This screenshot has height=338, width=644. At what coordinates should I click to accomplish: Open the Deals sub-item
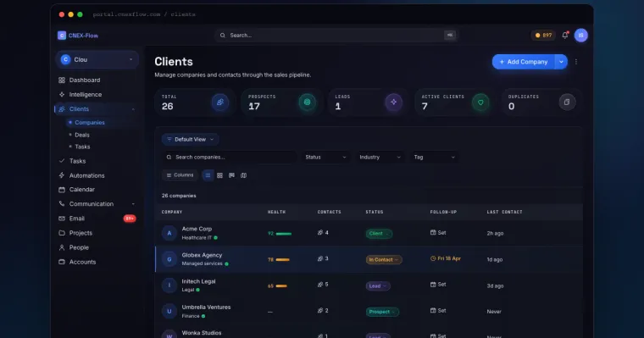coord(81,135)
